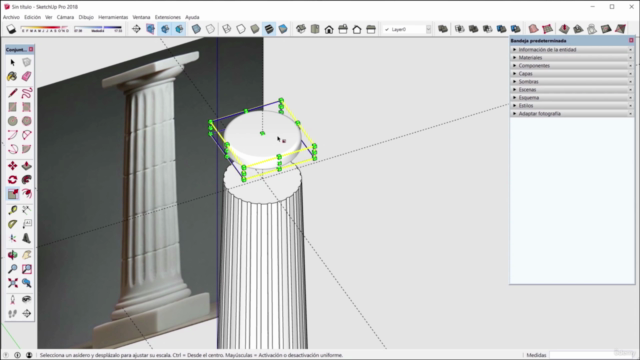
Task: Click the Medidas measurements field
Action: pos(591,355)
